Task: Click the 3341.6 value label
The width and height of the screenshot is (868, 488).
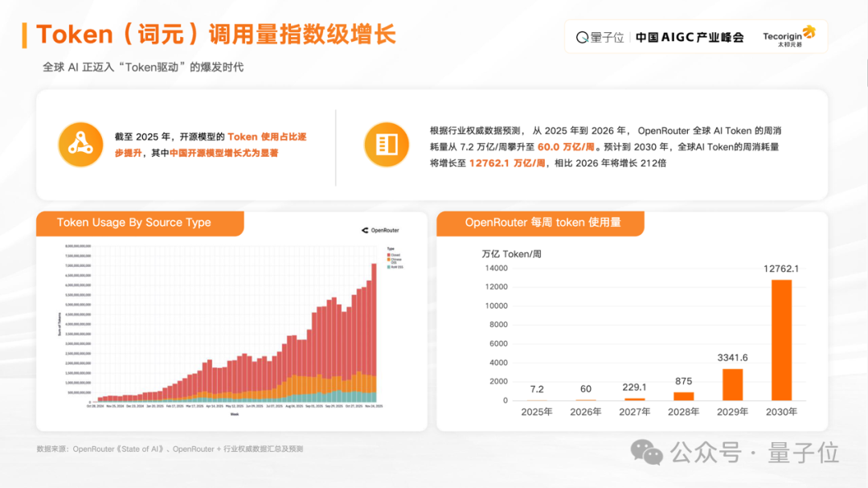Action: (x=732, y=358)
